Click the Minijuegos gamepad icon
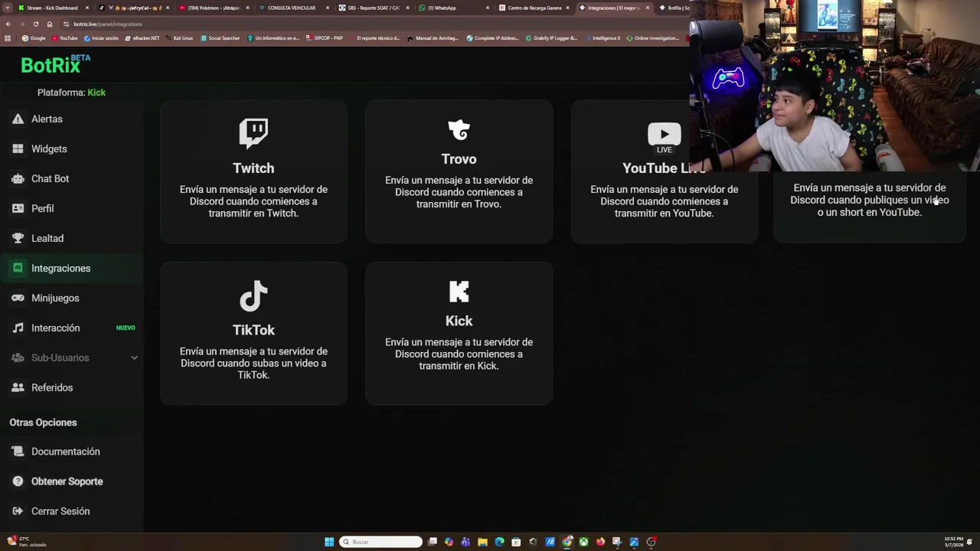The width and height of the screenshot is (980, 551). [18, 298]
